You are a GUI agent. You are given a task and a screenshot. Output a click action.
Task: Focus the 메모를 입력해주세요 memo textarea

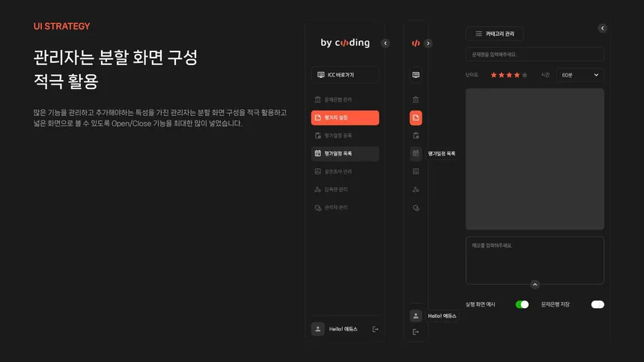[x=535, y=260]
